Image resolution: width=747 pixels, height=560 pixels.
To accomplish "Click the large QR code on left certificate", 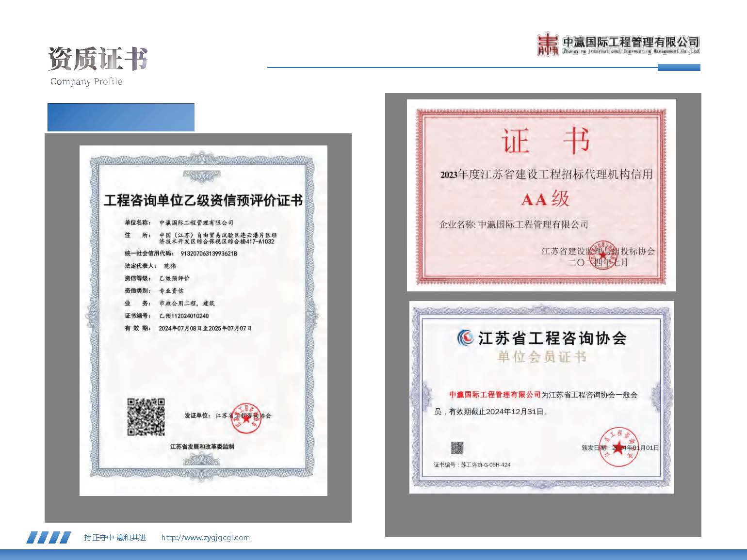I will point(146,417).
